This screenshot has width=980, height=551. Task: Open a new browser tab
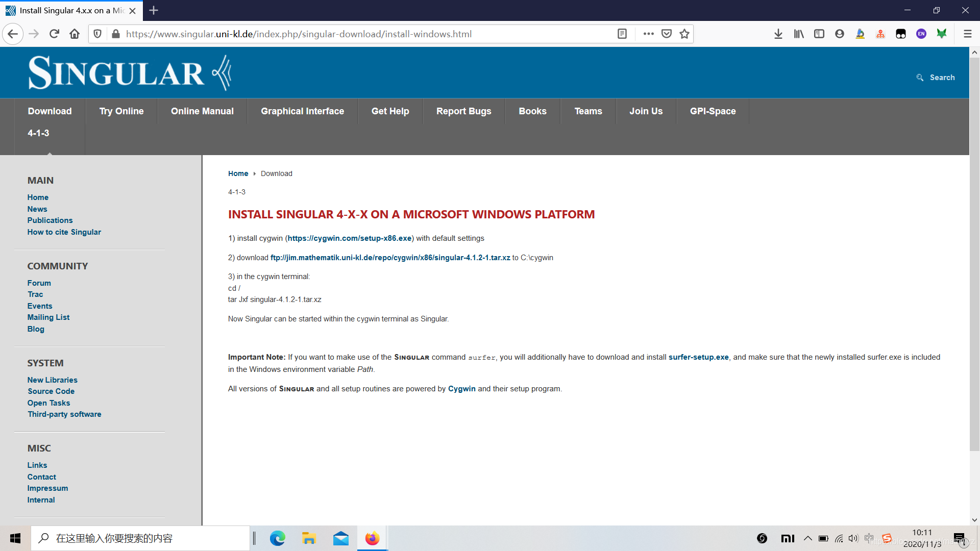click(x=154, y=10)
